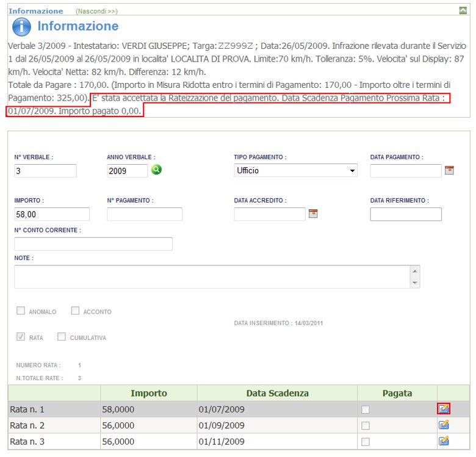Screen dimensions: 476x457
Task: Select the 'Rata n. 3' row label
Action: (27, 442)
